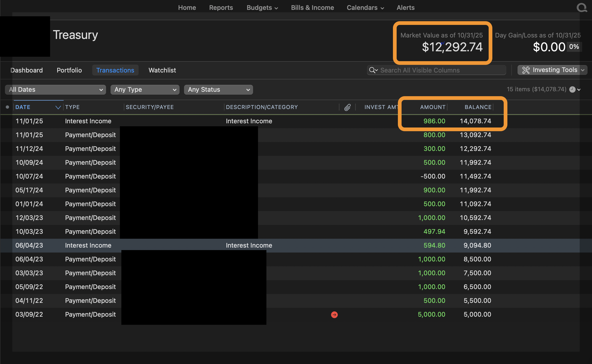Open the Watchlist tab
The image size is (592, 364).
162,70
